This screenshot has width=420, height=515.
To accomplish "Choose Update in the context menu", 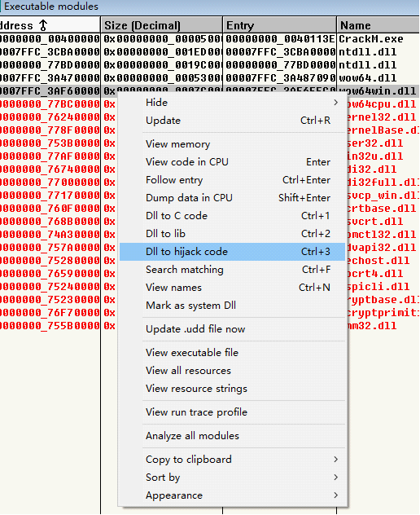I will 232,121.
